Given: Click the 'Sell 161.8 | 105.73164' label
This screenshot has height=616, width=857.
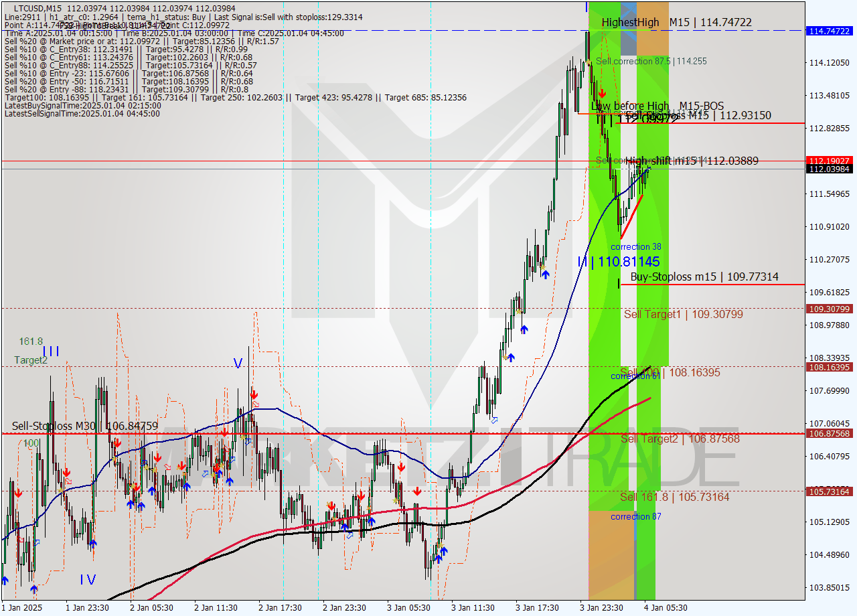Looking at the screenshot, I should pos(675,497).
